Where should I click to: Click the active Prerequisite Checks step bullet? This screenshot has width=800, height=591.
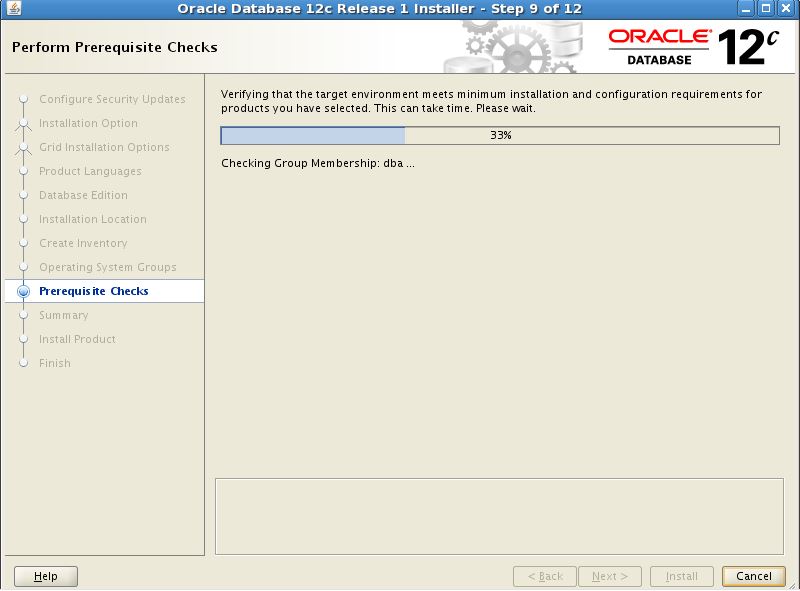pyautogui.click(x=23, y=291)
